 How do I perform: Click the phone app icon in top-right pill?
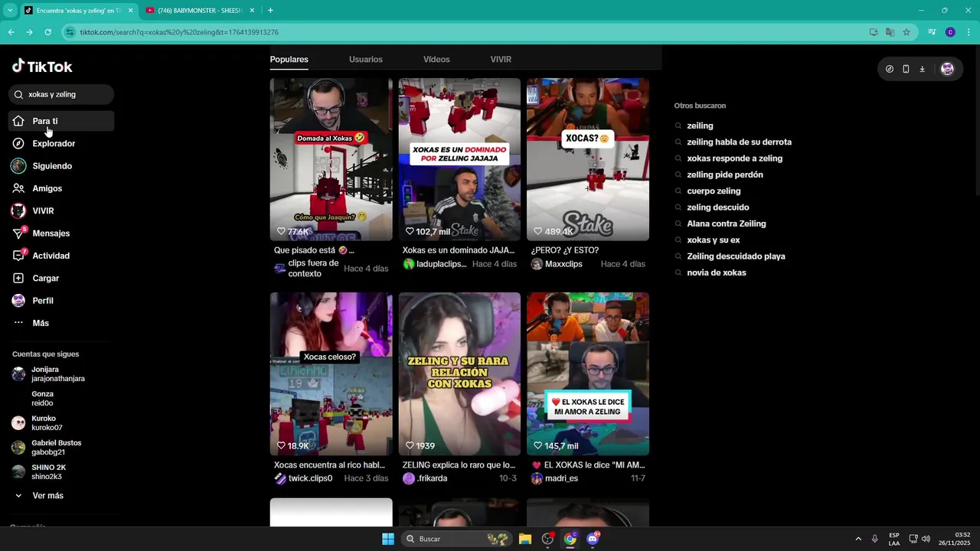click(906, 69)
